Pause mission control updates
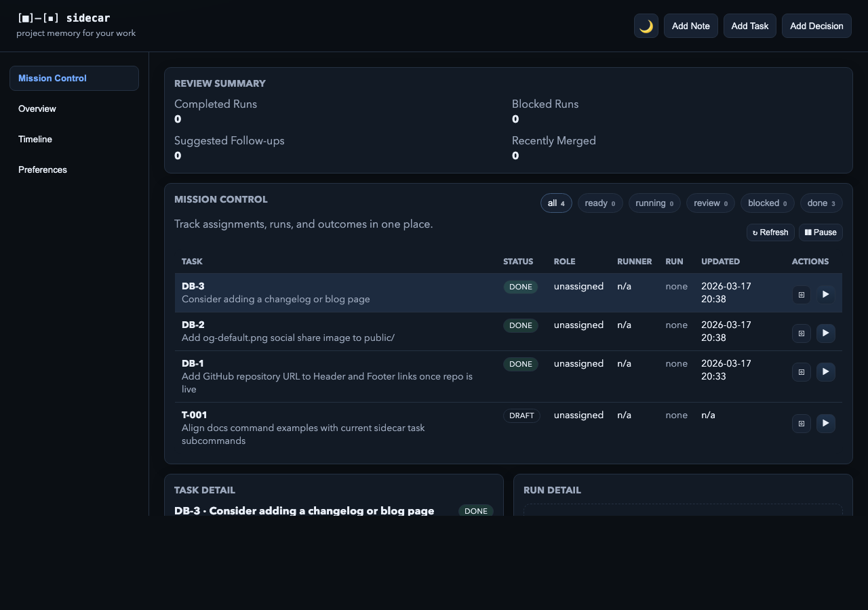 821,232
